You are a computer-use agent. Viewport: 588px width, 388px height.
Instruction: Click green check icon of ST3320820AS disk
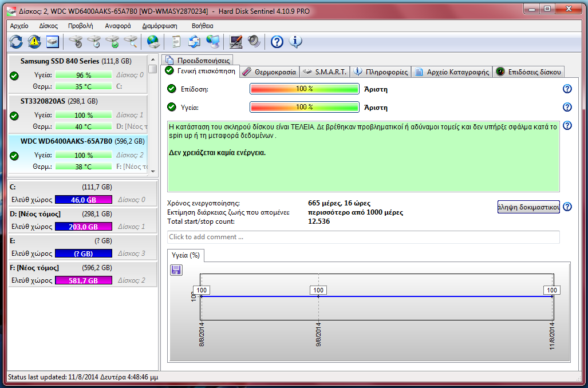coord(14,116)
